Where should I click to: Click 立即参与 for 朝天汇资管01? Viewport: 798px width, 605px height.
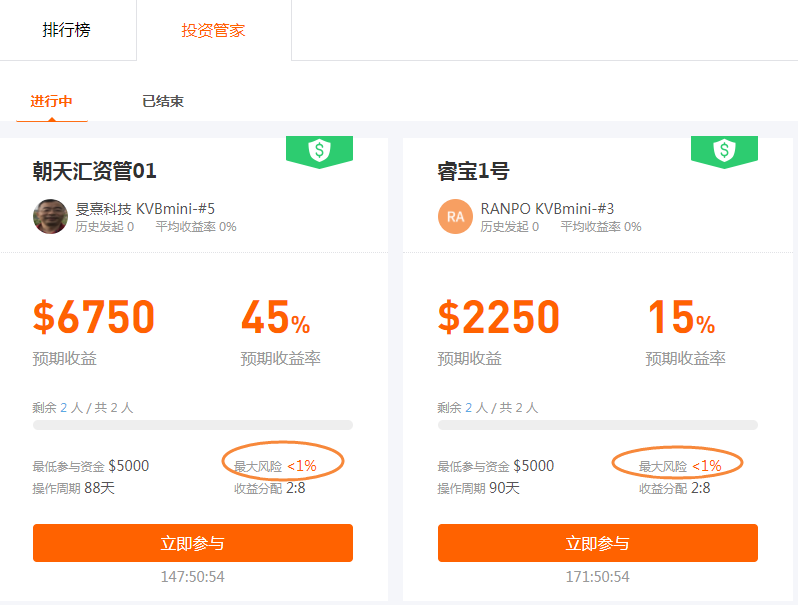pos(193,543)
